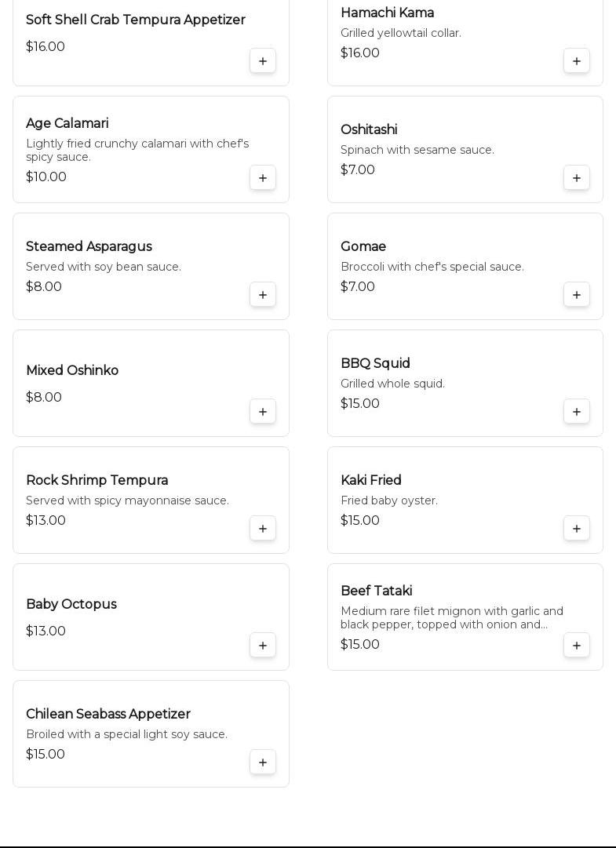Add Mixed Oshinko with plus icon
Screen dimensions: 616x848
[x=263, y=412]
